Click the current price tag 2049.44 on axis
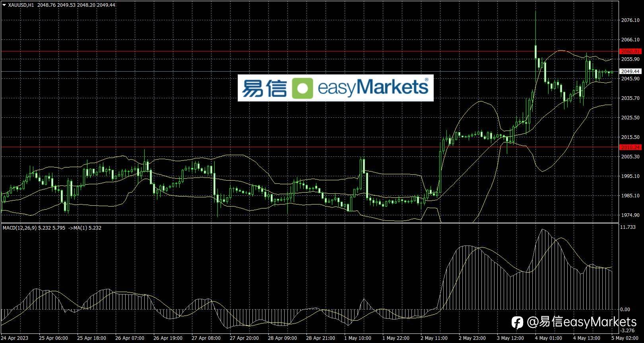 pos(630,72)
